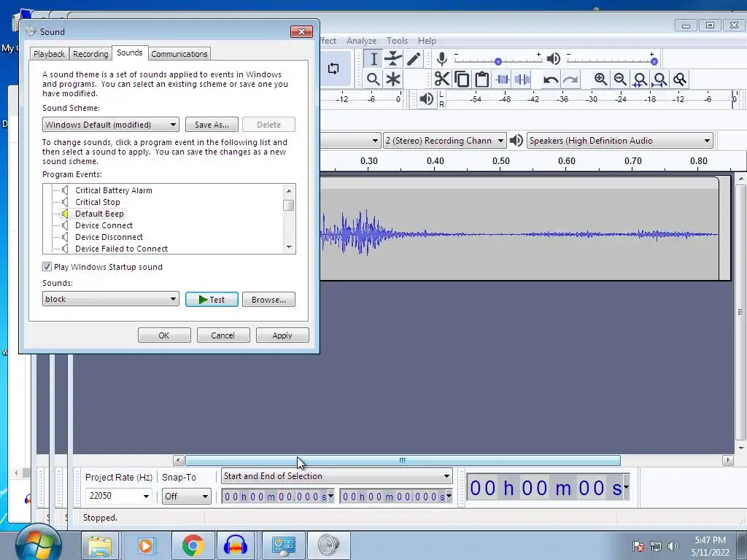
Task: Open Start and End of Selection dropdown
Action: pyautogui.click(x=336, y=476)
